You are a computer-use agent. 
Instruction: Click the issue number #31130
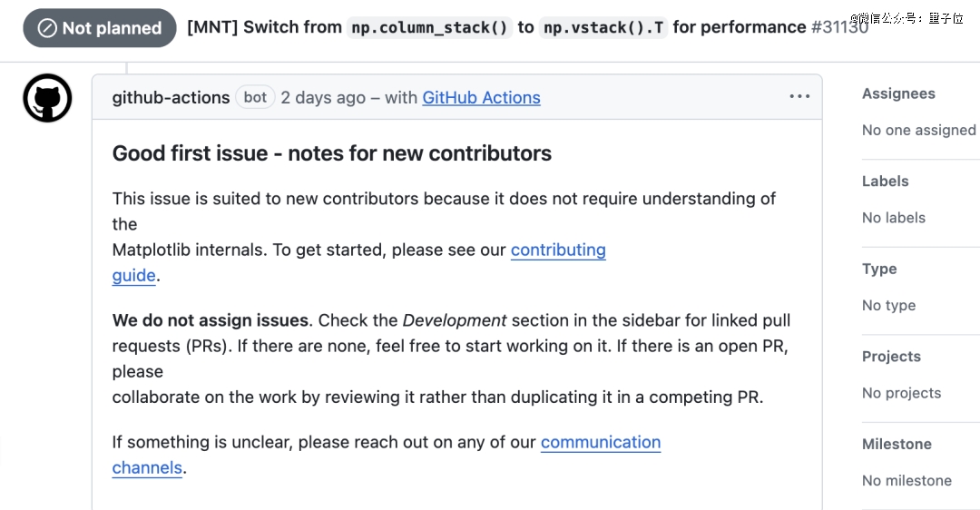tap(838, 27)
